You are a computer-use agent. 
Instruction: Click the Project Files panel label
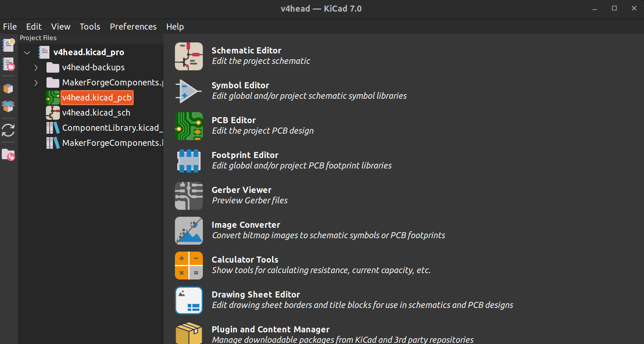pos(38,38)
